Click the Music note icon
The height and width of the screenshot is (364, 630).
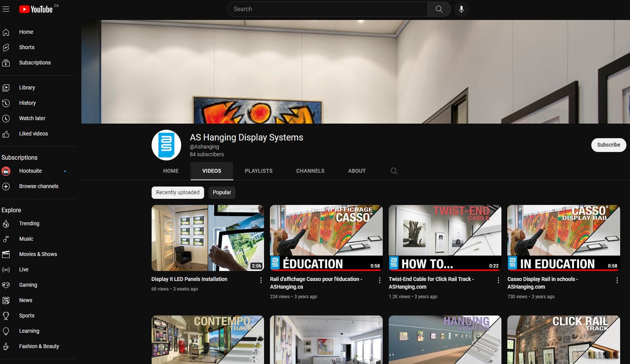point(6,239)
